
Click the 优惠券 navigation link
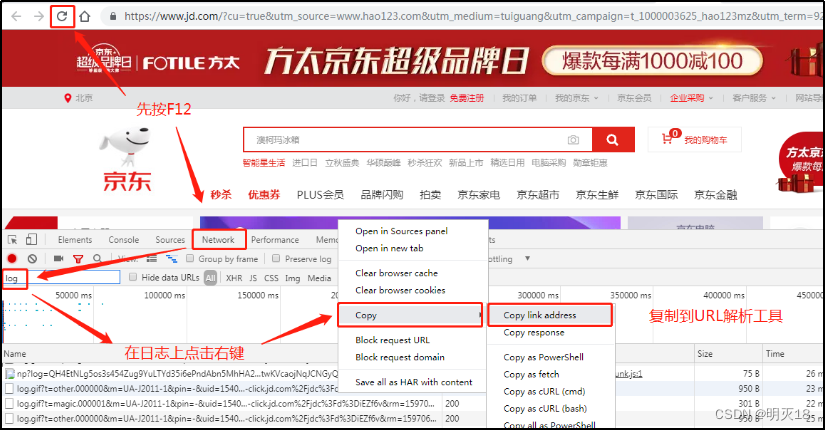point(264,195)
